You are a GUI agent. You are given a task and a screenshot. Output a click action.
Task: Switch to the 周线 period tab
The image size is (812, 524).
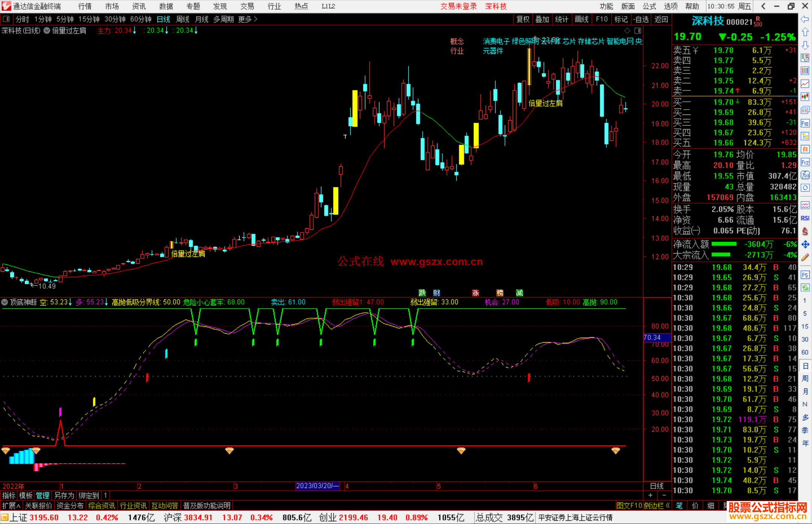pyautogui.click(x=183, y=19)
